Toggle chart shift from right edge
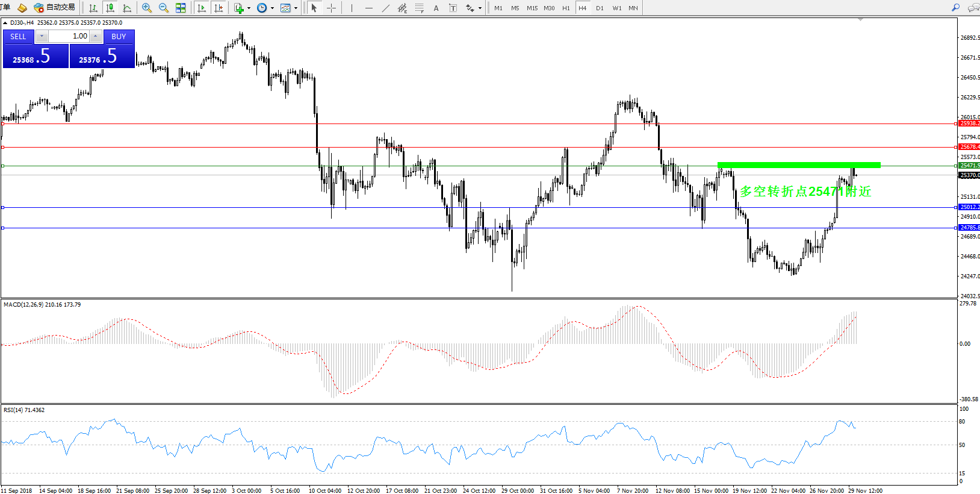Image resolution: width=980 pixels, height=494 pixels. click(219, 8)
